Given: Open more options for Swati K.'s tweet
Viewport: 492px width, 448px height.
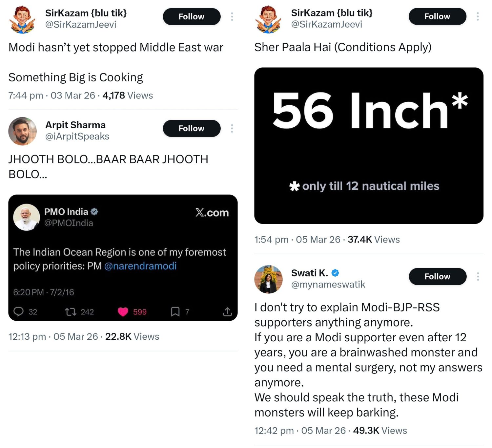Looking at the screenshot, I should (478, 276).
